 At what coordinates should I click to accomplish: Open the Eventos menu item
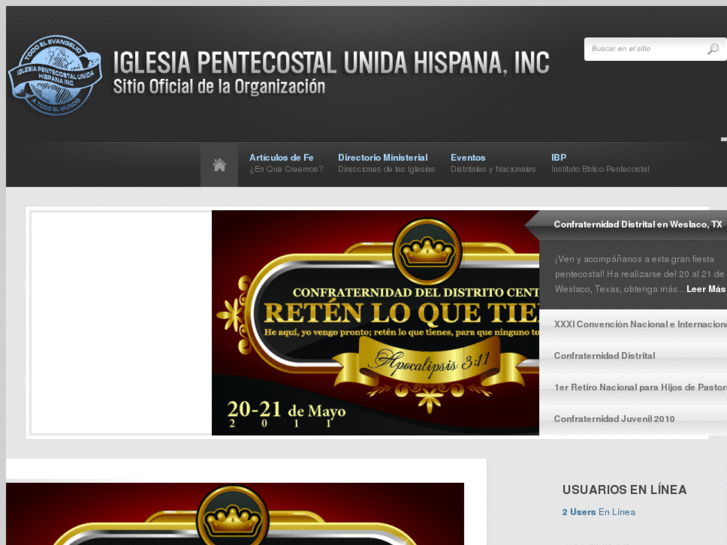click(493, 163)
